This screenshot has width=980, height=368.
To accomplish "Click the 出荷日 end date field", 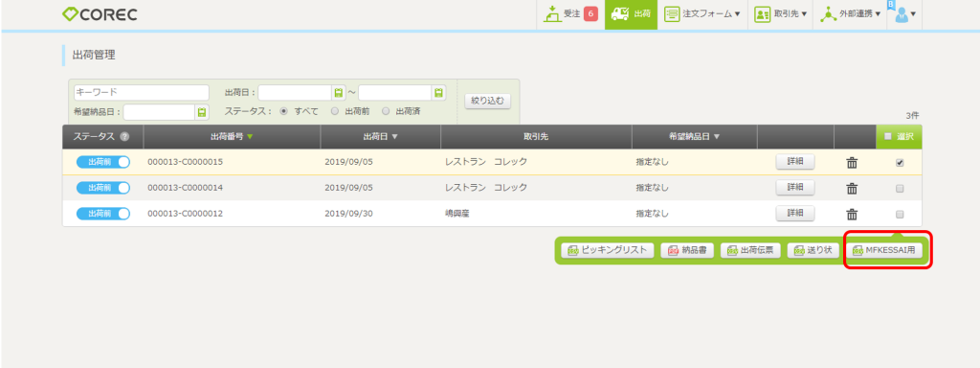I will [394, 93].
